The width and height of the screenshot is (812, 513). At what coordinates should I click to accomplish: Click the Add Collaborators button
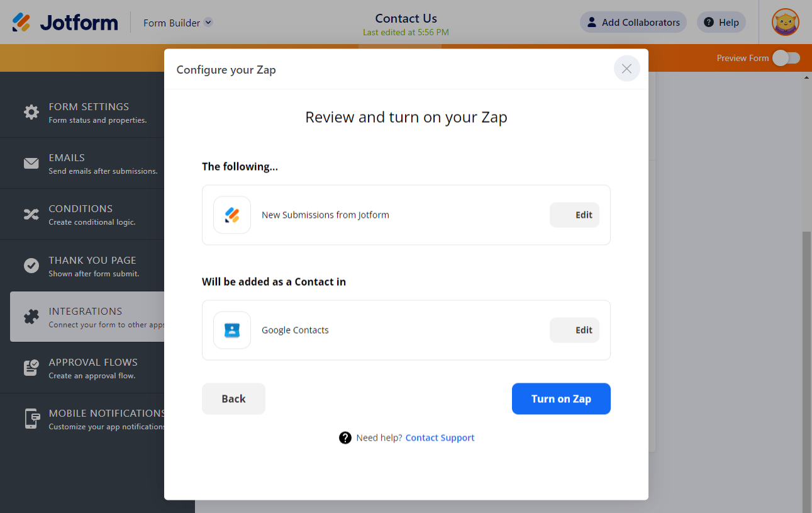tap(633, 23)
